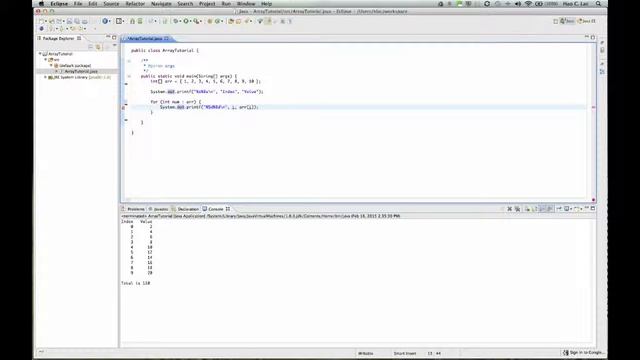Click Open Console icon in Console toolbar

point(576,209)
